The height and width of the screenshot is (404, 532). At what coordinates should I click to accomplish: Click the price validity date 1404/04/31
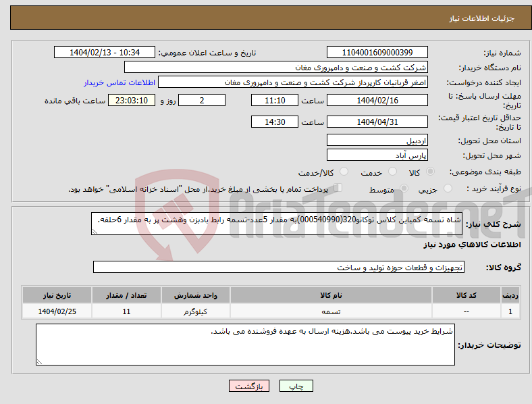point(377,122)
